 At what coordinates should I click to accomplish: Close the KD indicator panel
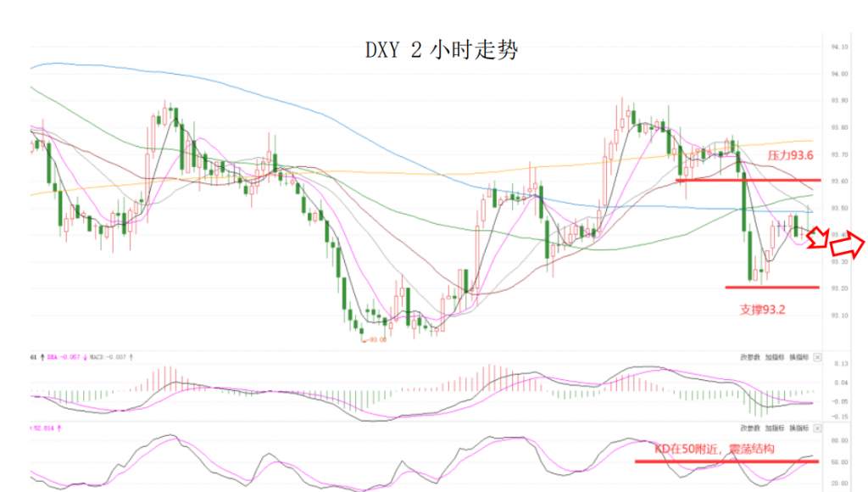817,428
